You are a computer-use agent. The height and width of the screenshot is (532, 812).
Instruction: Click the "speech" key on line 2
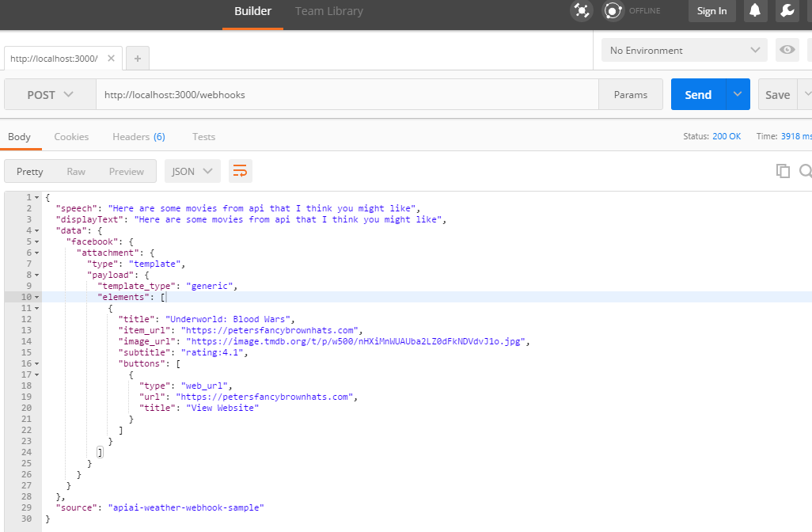[x=77, y=208]
